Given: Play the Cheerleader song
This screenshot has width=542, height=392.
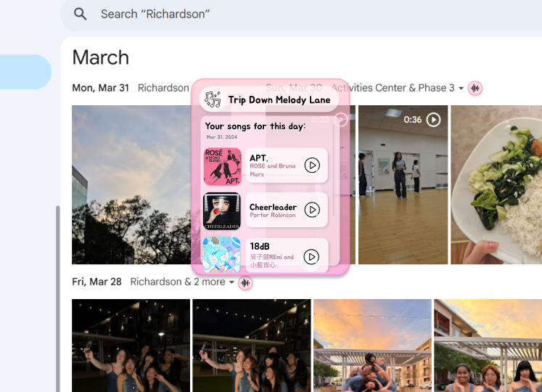Looking at the screenshot, I should point(312,210).
